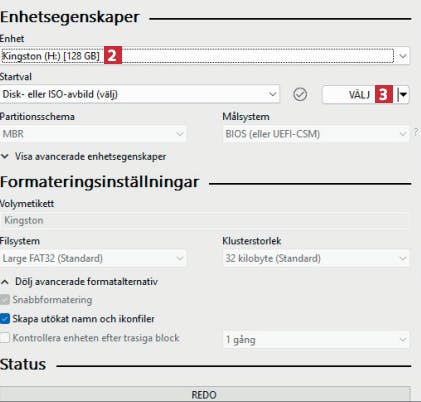Click the red step 2 marker

point(113,55)
